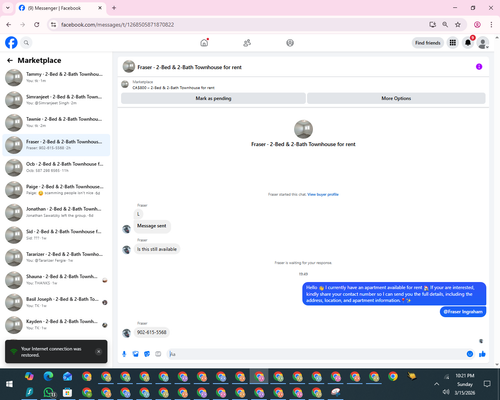
Task: Click the @Fraser Ingraham mention bubble
Action: coord(463,312)
